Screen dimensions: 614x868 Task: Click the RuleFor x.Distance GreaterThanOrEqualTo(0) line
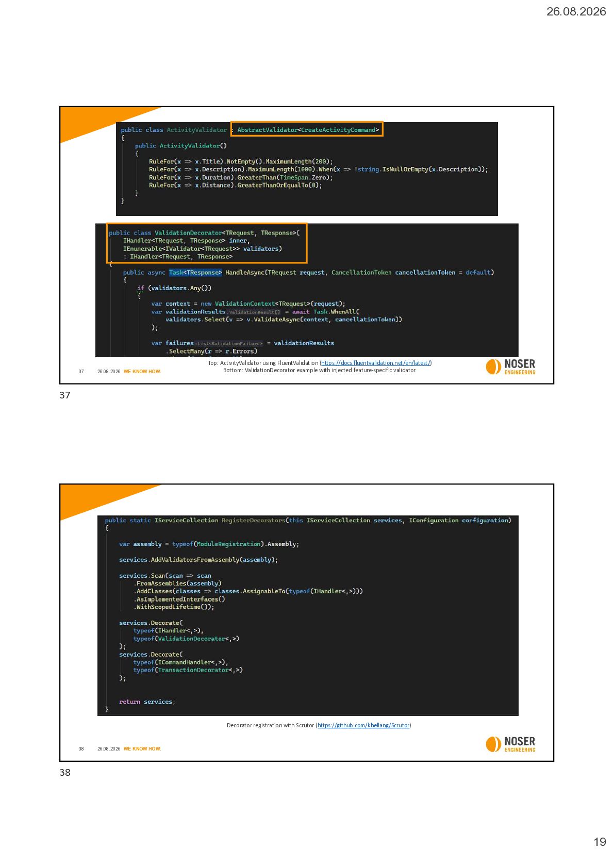[x=236, y=185]
